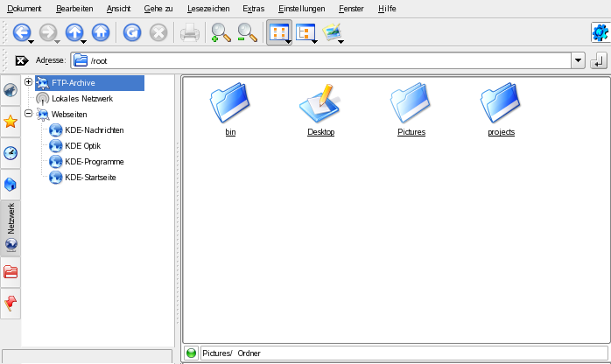Click the green view-link status indicator
Viewport: 611px width, 364px height.
click(x=192, y=353)
